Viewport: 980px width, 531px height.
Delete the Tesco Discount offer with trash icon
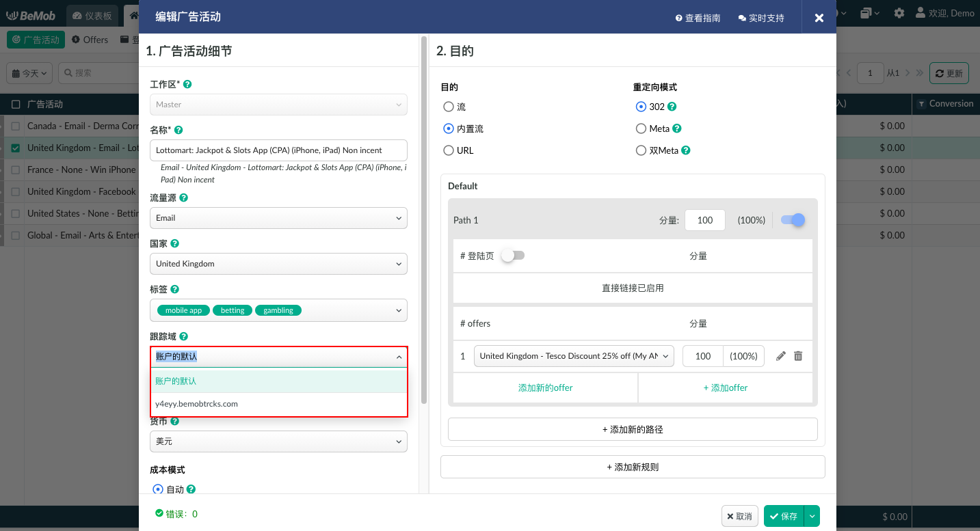click(x=798, y=356)
